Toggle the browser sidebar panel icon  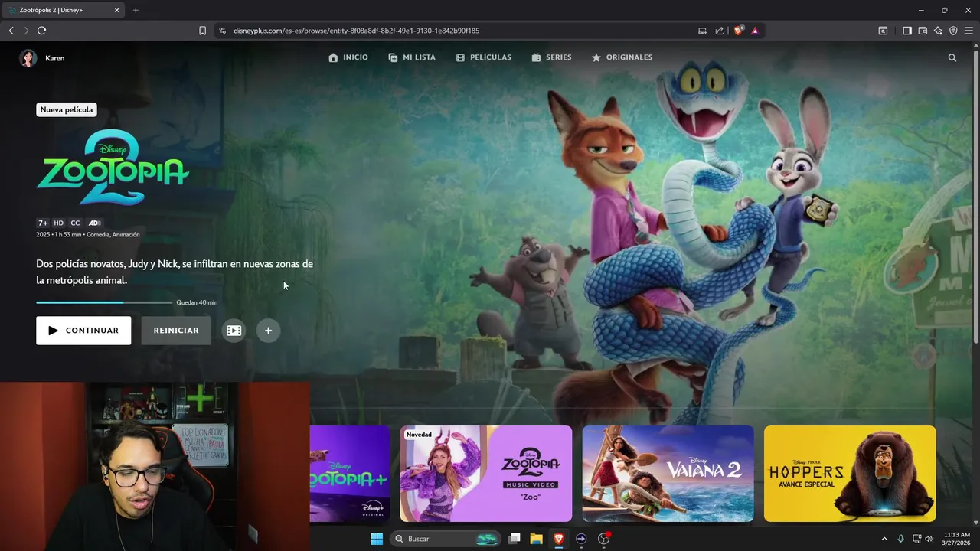907,31
